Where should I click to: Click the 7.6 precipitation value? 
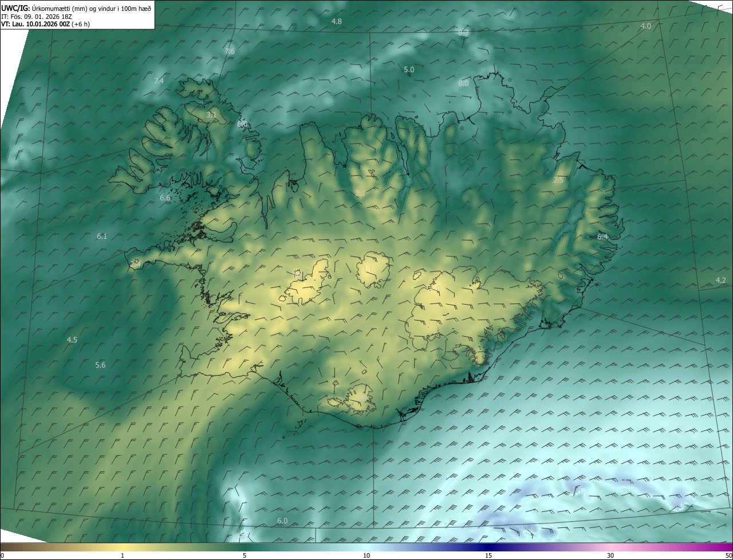click(230, 52)
